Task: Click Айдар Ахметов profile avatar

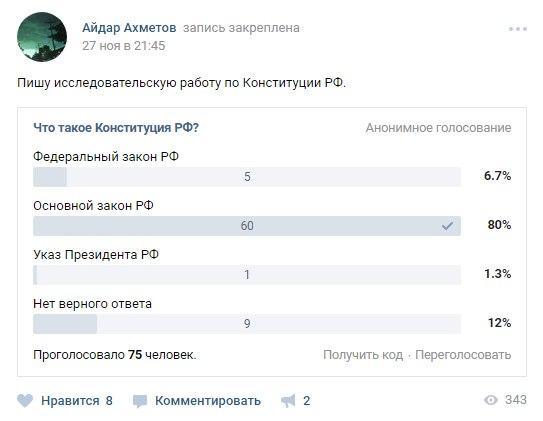Action: (42, 37)
